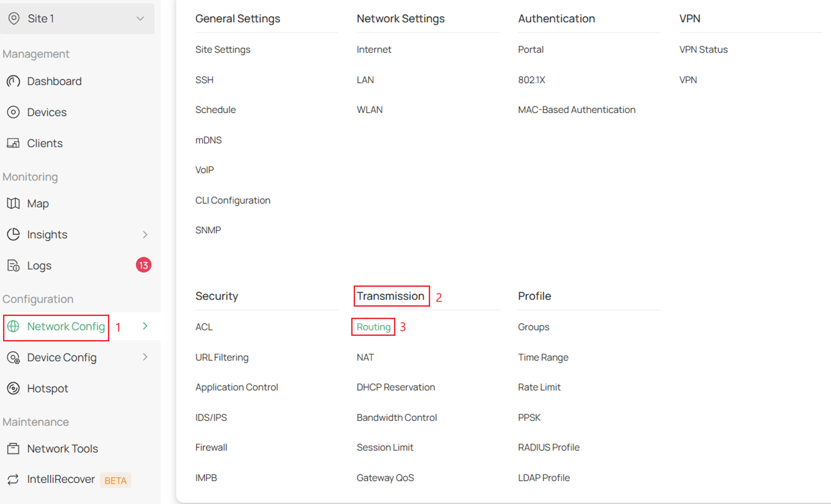Open DHCP Reservation settings
The height and width of the screenshot is (504, 831).
pyautogui.click(x=396, y=387)
